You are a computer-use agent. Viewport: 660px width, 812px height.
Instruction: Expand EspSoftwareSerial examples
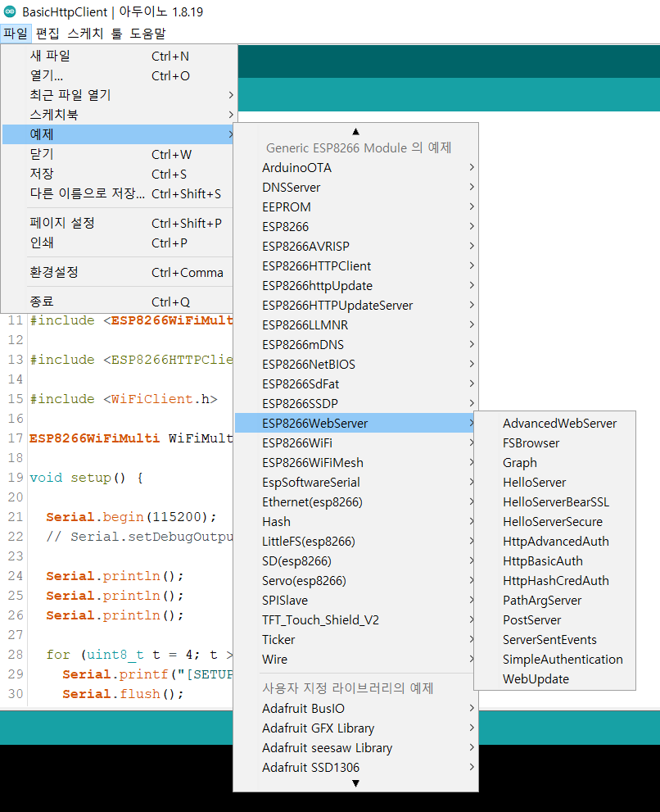355,483
